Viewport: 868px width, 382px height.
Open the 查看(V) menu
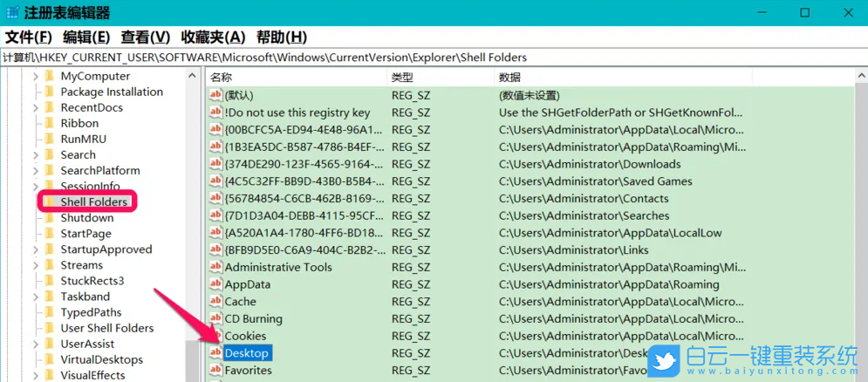point(145,37)
